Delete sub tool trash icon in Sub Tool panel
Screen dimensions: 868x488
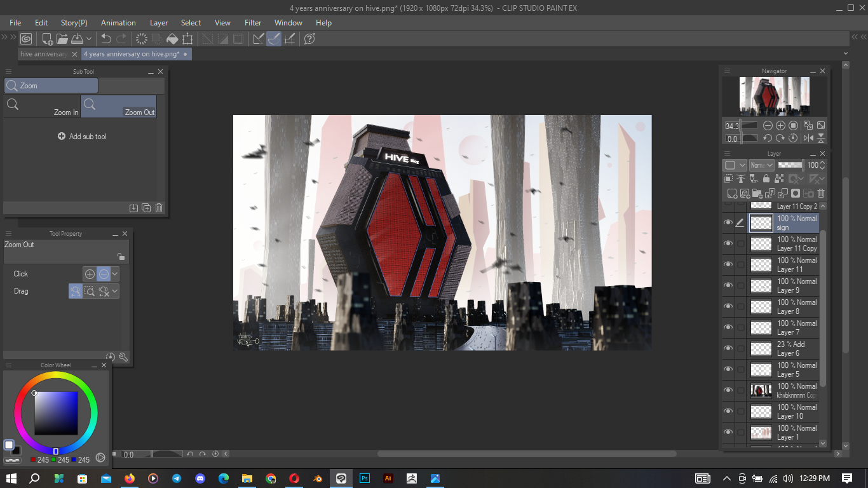(159, 208)
